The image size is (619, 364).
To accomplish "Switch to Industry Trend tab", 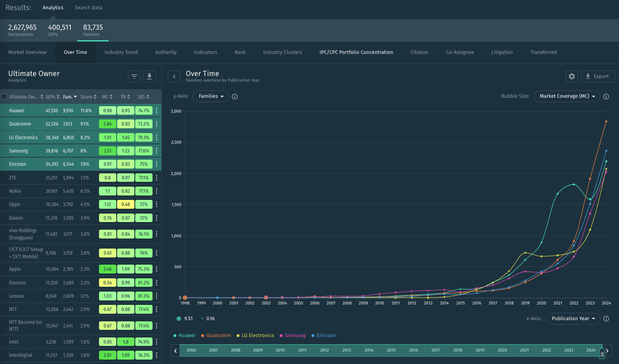I will [121, 52].
